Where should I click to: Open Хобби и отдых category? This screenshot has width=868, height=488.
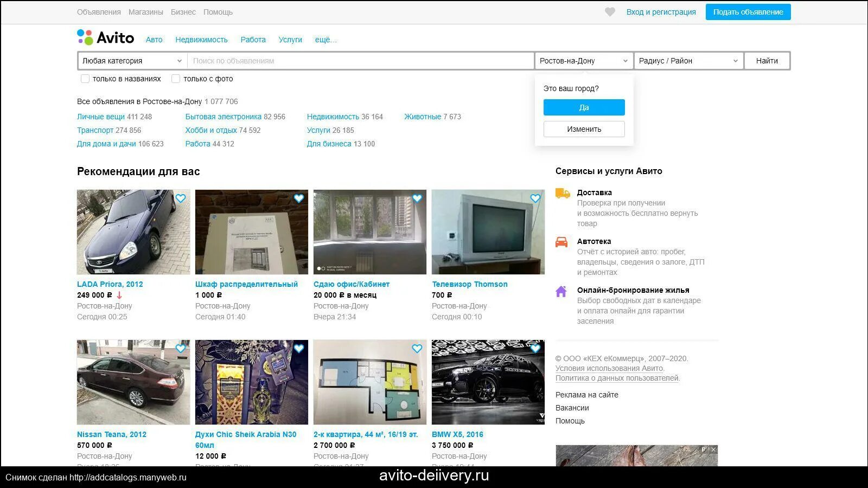tap(211, 130)
